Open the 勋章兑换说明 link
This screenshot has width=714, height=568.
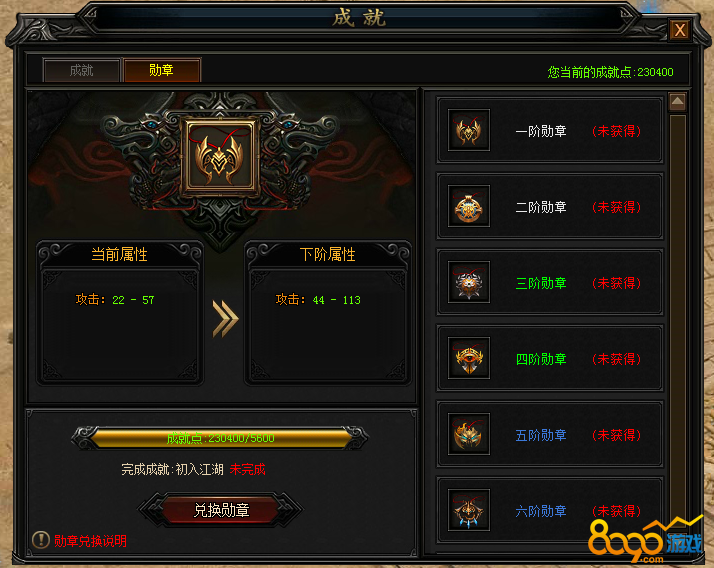[x=91, y=541]
